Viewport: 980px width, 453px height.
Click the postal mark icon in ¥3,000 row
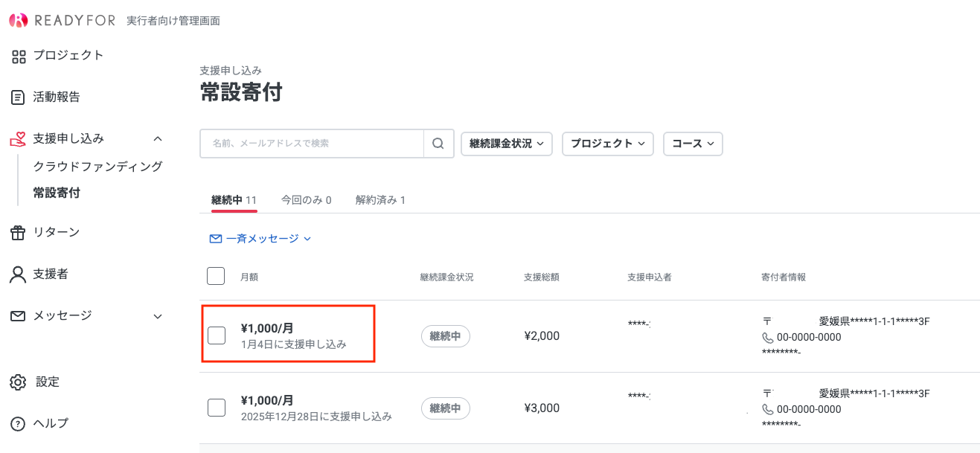click(767, 393)
